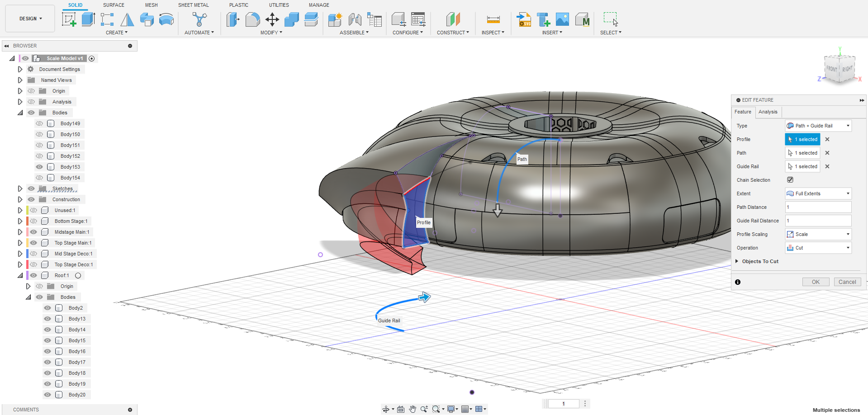868x415 pixels.
Task: Click the Measure ruler icon
Action: [x=493, y=19]
